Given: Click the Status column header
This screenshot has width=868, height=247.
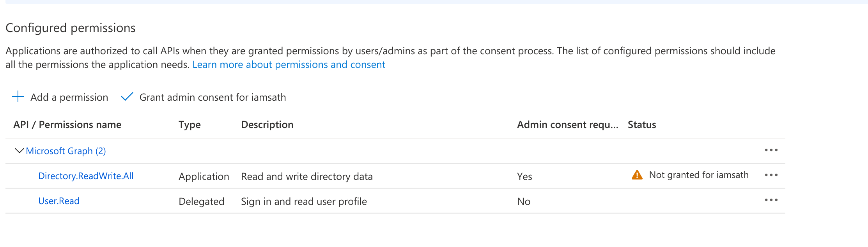Looking at the screenshot, I should coord(642,124).
